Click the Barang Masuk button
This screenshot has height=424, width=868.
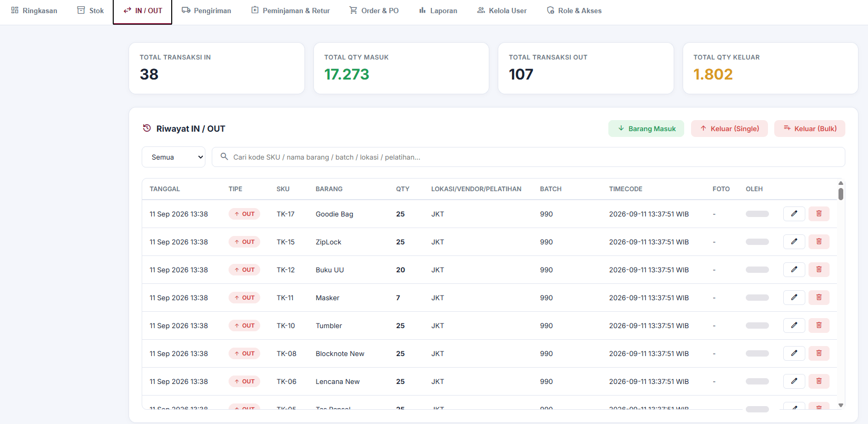coord(646,129)
